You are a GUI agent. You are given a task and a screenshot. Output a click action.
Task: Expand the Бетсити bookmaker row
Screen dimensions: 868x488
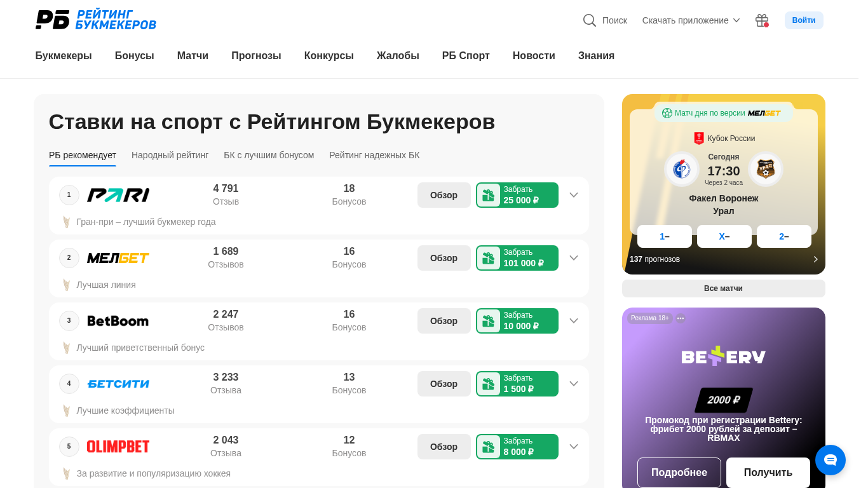pyautogui.click(x=574, y=384)
